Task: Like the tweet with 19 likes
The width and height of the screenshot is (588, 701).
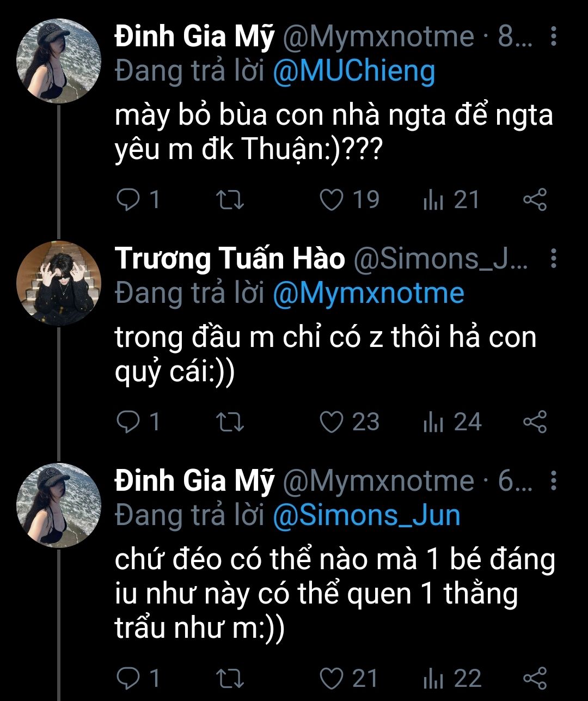Action: click(330, 200)
